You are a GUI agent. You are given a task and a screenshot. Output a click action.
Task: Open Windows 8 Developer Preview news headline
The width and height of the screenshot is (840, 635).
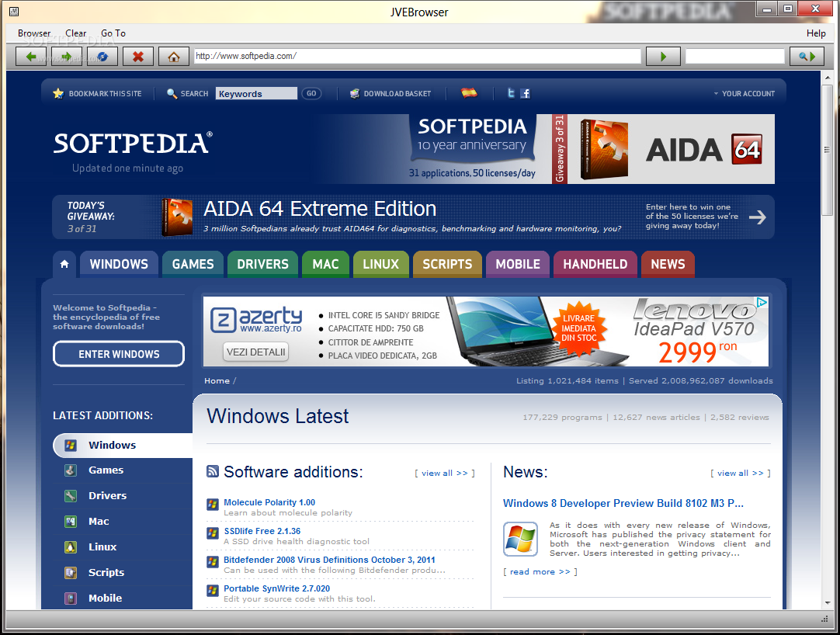point(623,503)
